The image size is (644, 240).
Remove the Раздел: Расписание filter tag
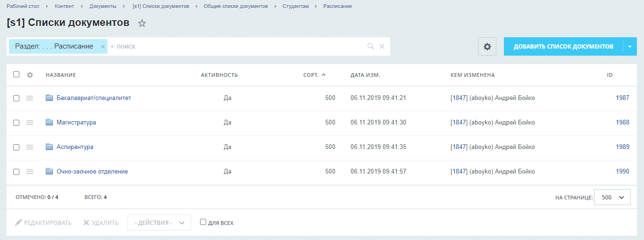point(102,47)
